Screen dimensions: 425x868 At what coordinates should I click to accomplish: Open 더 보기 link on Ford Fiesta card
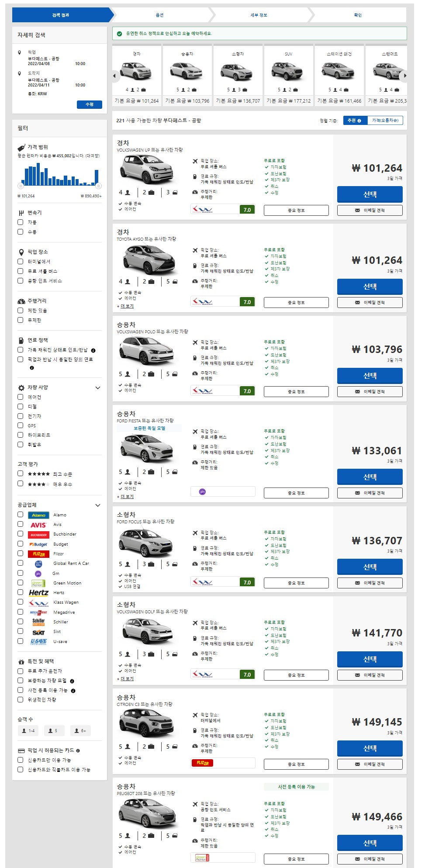(x=127, y=496)
